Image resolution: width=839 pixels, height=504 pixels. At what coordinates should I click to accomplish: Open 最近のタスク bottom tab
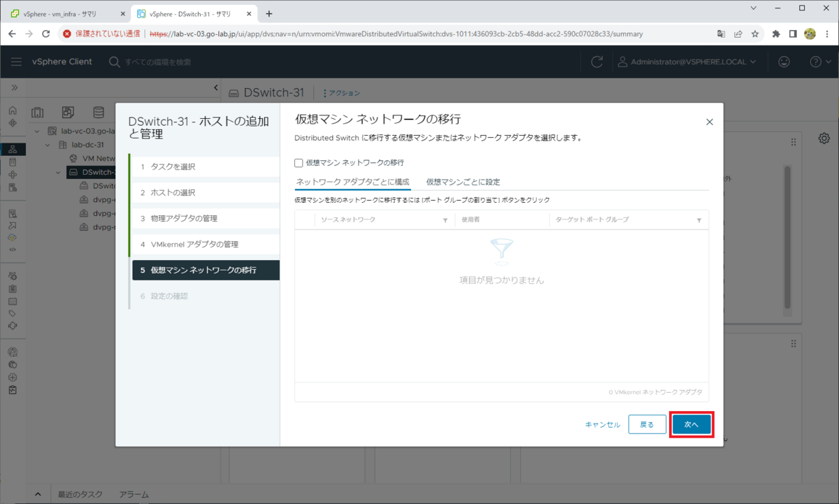pyautogui.click(x=80, y=494)
